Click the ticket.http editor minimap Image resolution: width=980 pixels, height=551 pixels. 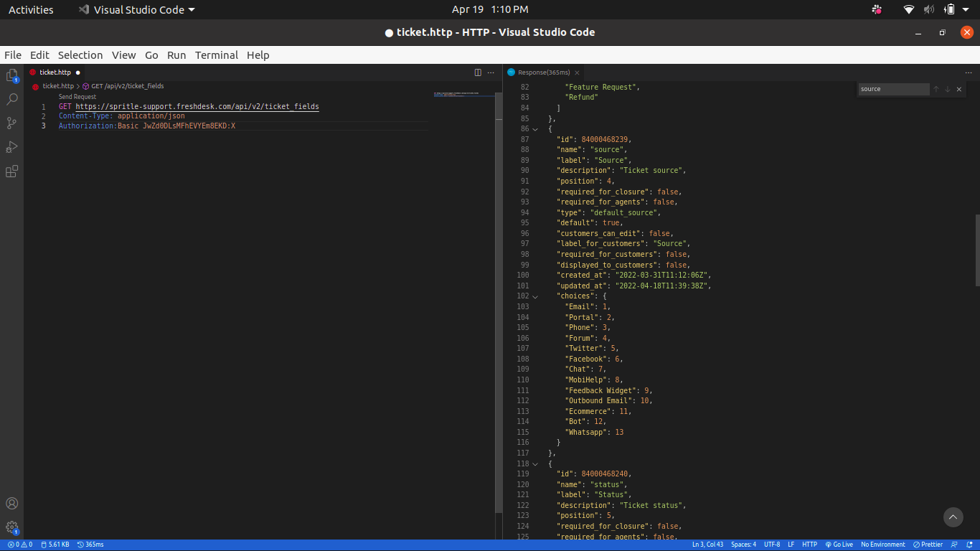[463, 95]
